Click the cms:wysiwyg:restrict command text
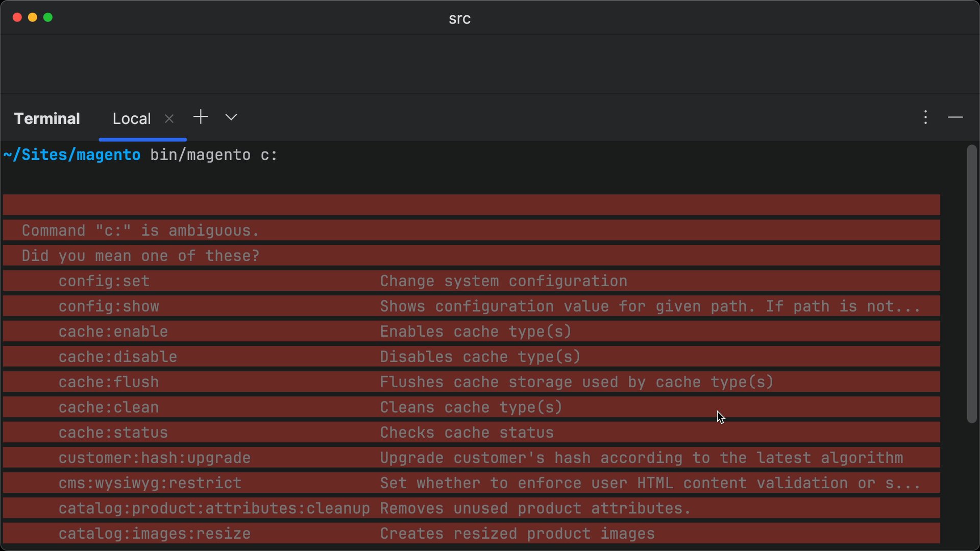Screen dimensions: 980x551 click(150, 483)
